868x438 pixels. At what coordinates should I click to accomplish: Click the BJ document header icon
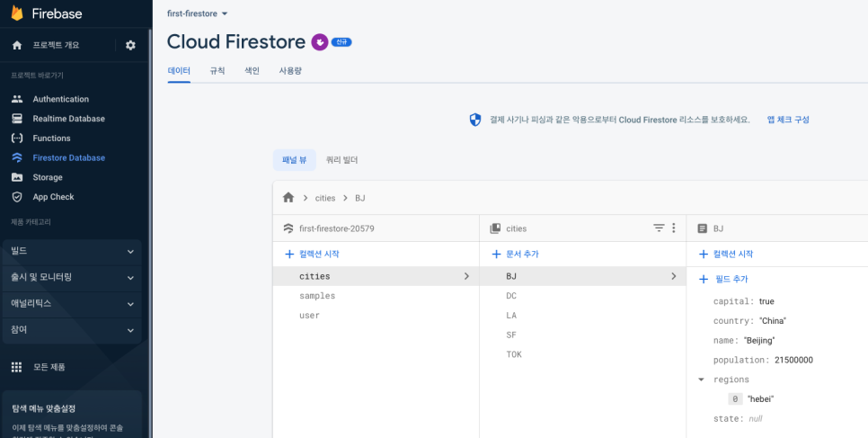[x=703, y=228]
